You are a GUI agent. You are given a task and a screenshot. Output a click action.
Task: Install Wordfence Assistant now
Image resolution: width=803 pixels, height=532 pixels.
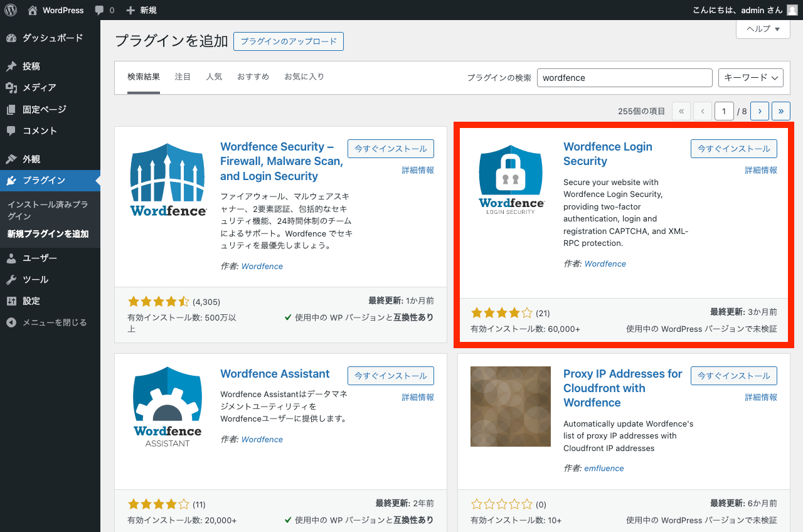coord(391,376)
